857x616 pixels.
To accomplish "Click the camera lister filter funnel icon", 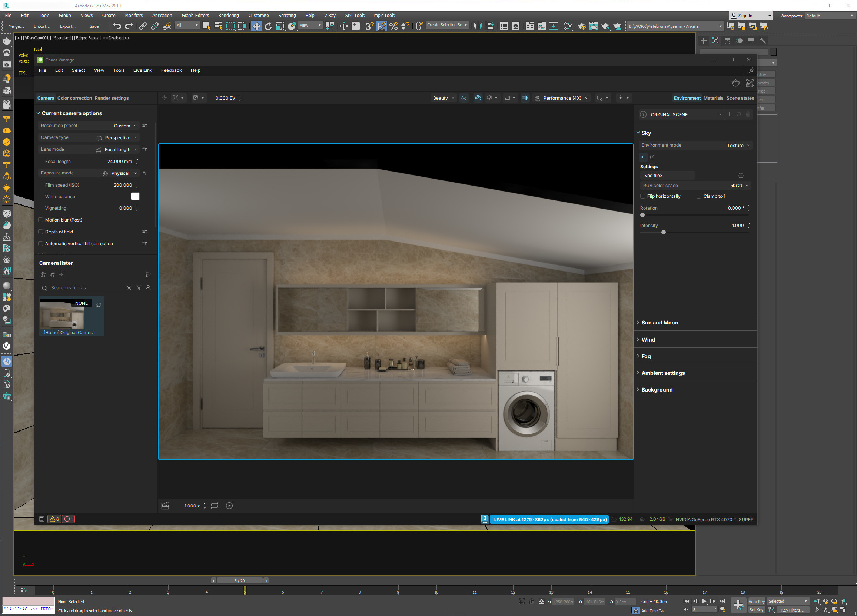I will [139, 288].
